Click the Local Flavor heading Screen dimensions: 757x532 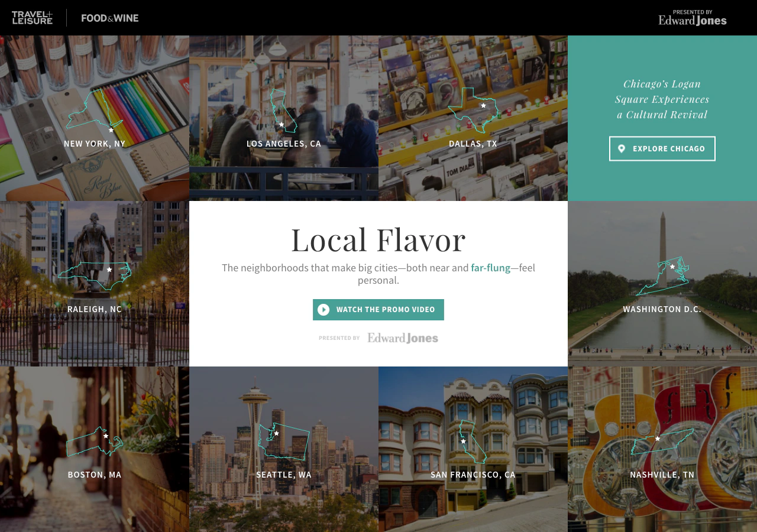[378, 239]
